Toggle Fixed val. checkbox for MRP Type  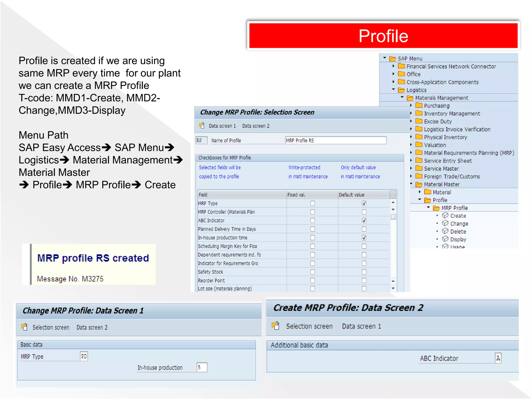[312, 203]
